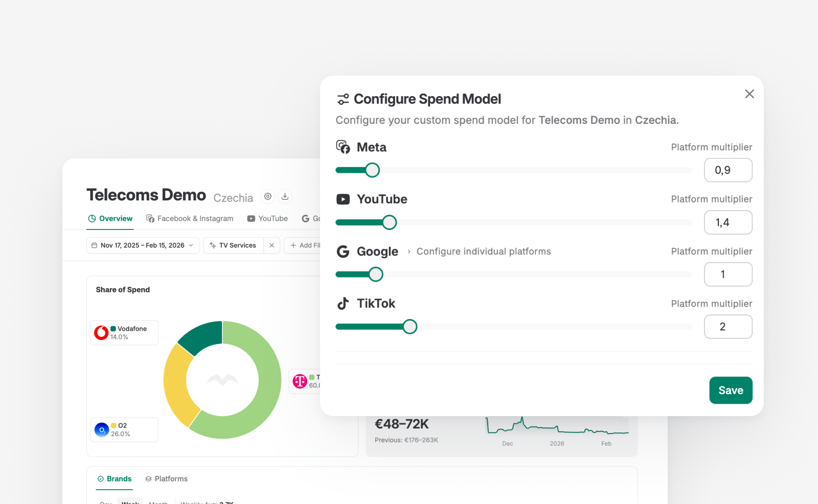Switch to the Overview tab

click(x=110, y=219)
